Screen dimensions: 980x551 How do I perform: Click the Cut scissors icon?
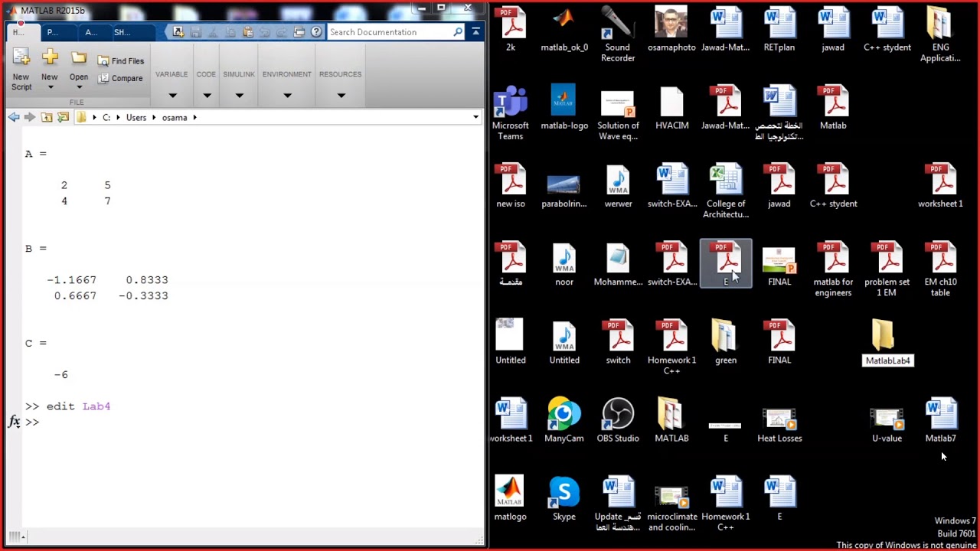coord(213,32)
